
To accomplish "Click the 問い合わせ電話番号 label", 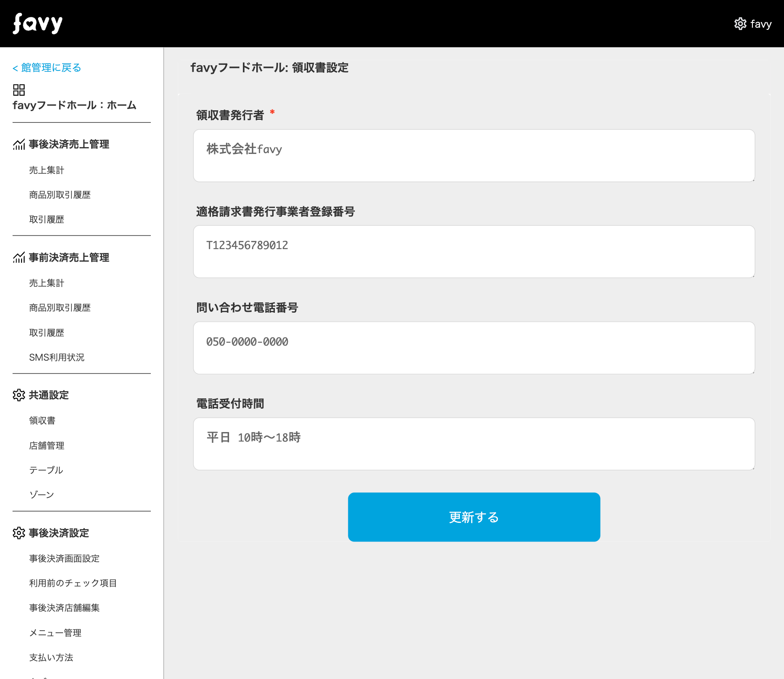I will coord(247,308).
